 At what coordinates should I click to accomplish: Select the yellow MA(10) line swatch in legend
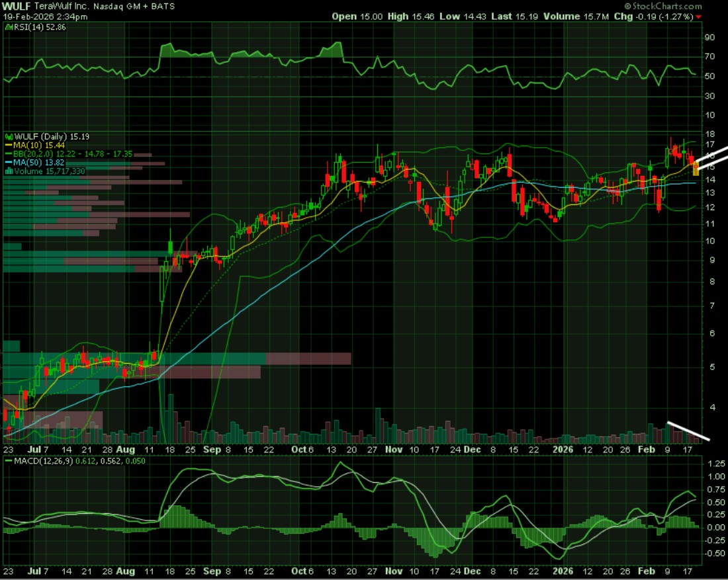click(x=9, y=145)
